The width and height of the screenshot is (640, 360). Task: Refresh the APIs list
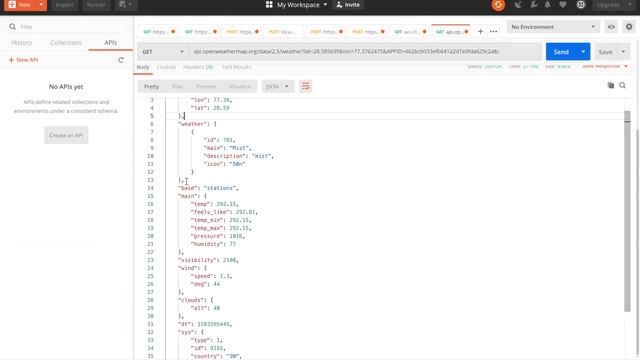click(x=121, y=60)
